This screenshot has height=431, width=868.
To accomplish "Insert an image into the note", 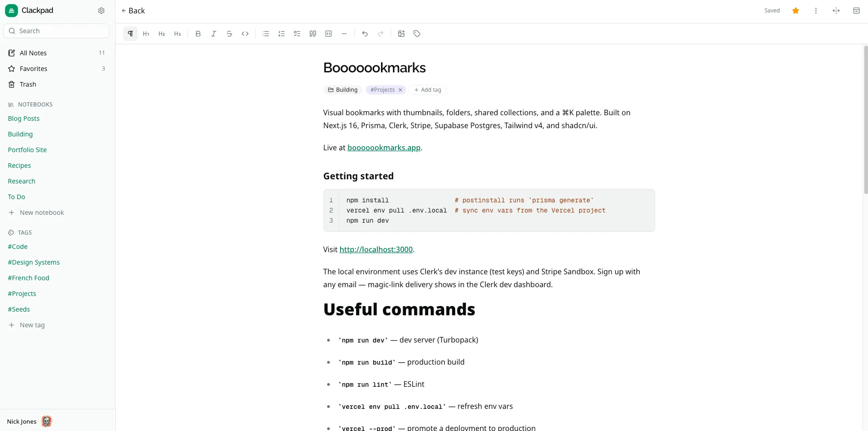I will click(x=401, y=34).
